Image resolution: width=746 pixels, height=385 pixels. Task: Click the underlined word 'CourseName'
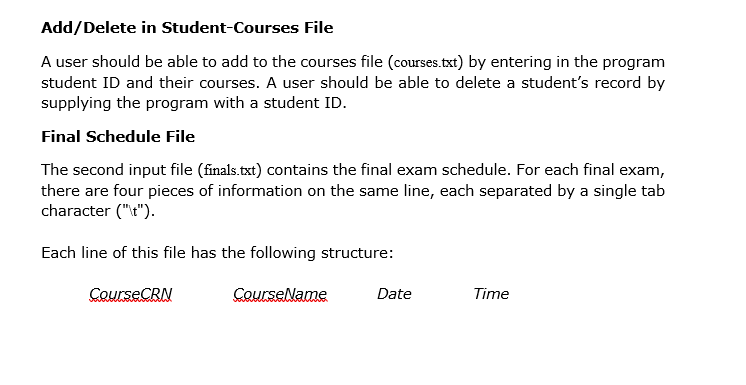click(x=280, y=294)
